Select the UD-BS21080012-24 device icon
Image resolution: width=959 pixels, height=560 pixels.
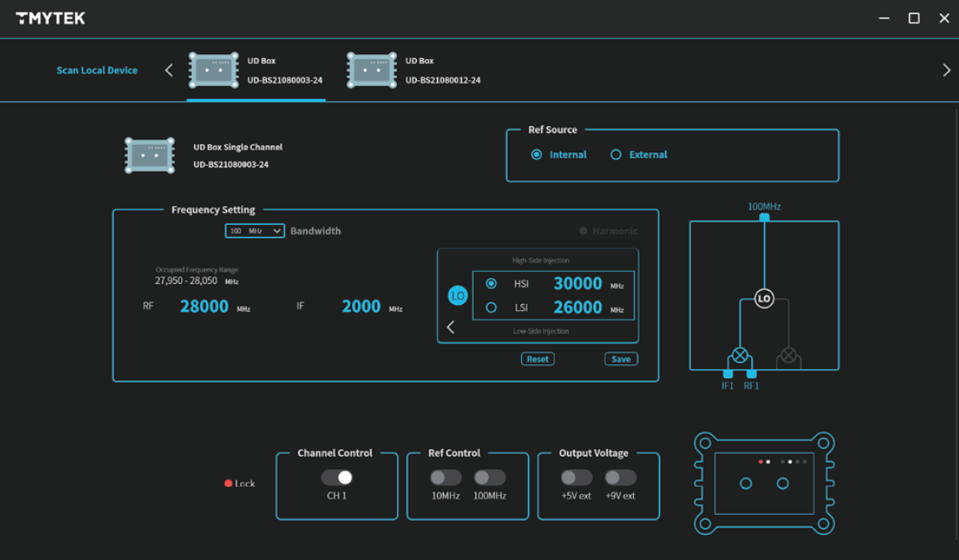click(x=372, y=70)
